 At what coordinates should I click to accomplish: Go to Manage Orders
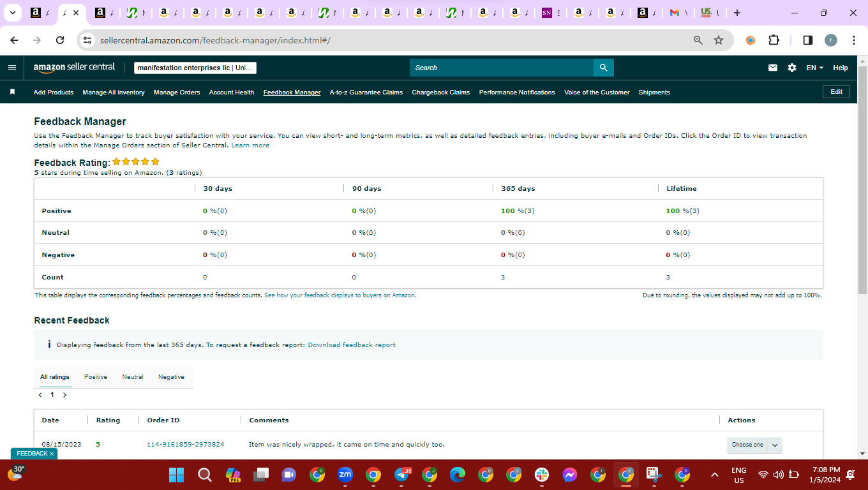[x=177, y=93]
